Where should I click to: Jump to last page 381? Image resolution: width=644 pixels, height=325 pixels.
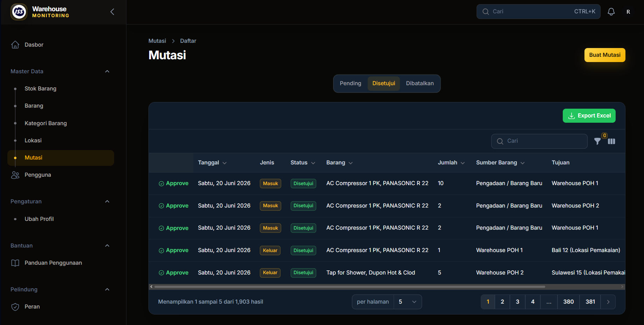tap(590, 302)
